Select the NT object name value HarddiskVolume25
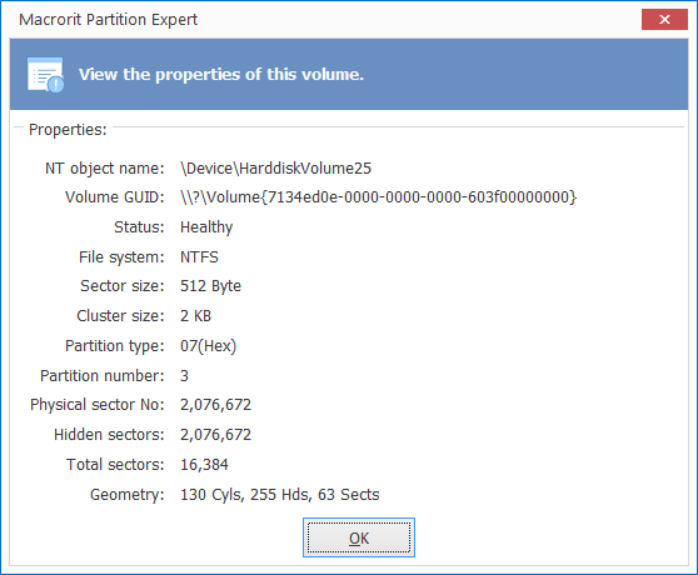 click(x=276, y=168)
